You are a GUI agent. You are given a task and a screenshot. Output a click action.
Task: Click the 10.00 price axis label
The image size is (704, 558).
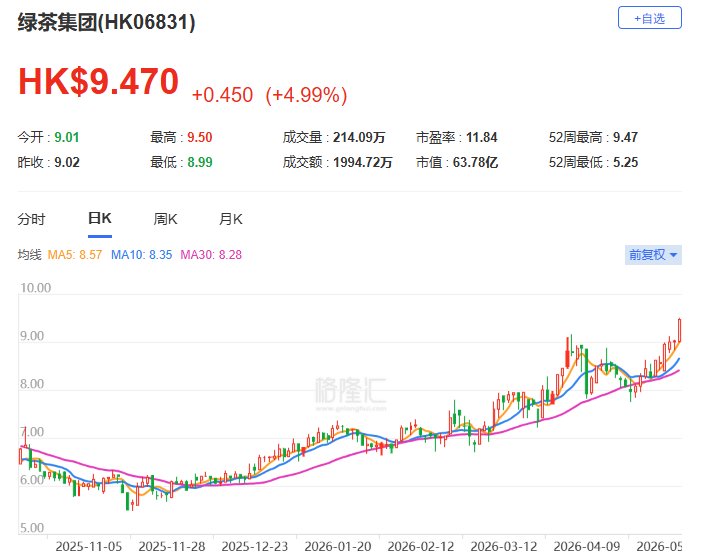[35, 288]
